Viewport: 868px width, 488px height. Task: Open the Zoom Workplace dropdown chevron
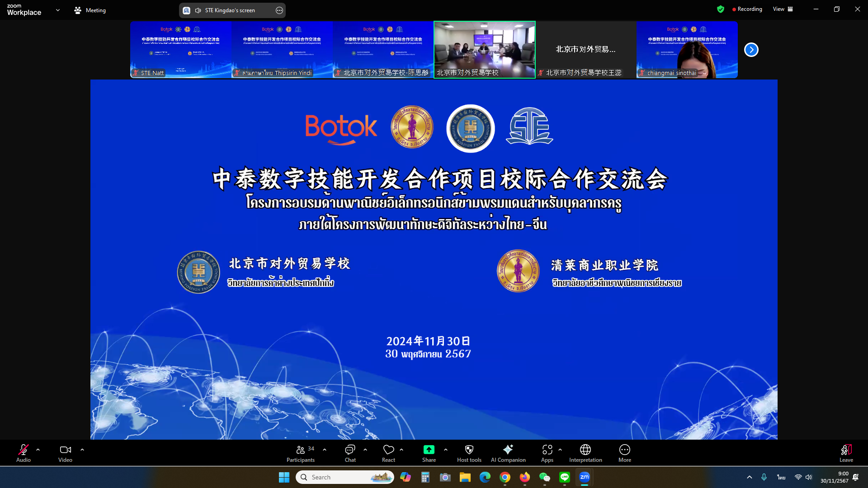click(x=58, y=10)
